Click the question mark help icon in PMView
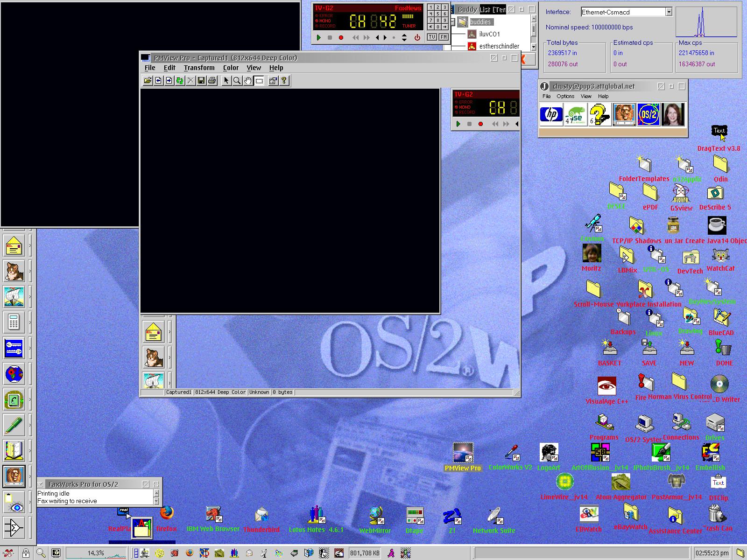Viewport: 747px width, 560px height. pyautogui.click(x=284, y=81)
